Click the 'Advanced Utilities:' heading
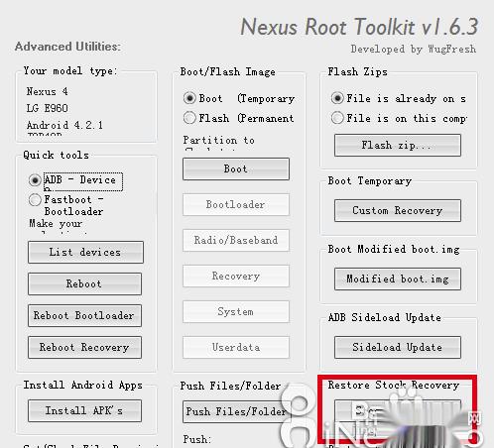Screen dimensions: 494x448 pos(67,47)
